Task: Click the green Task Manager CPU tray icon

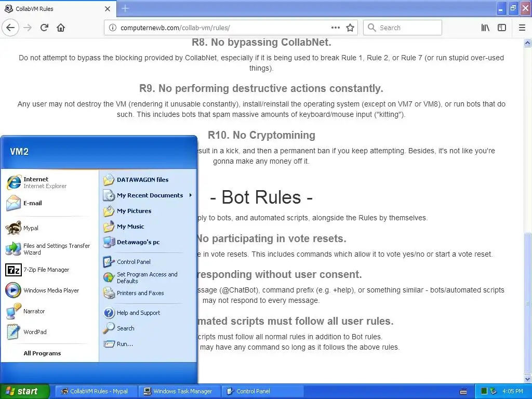Action: coord(484,391)
